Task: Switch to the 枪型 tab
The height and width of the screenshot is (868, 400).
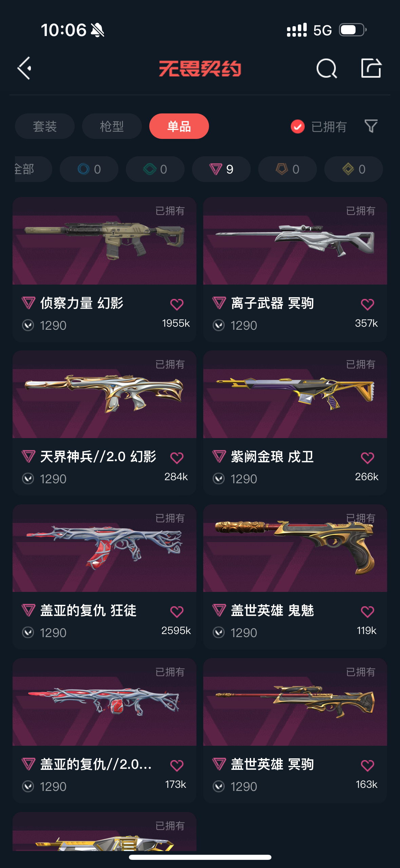Action: pos(112,126)
